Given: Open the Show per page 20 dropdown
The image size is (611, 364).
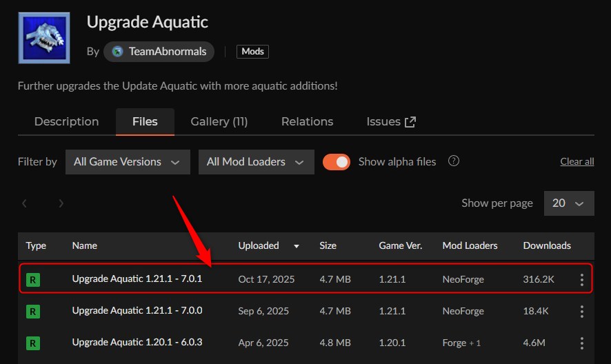Looking at the screenshot, I should pyautogui.click(x=569, y=203).
